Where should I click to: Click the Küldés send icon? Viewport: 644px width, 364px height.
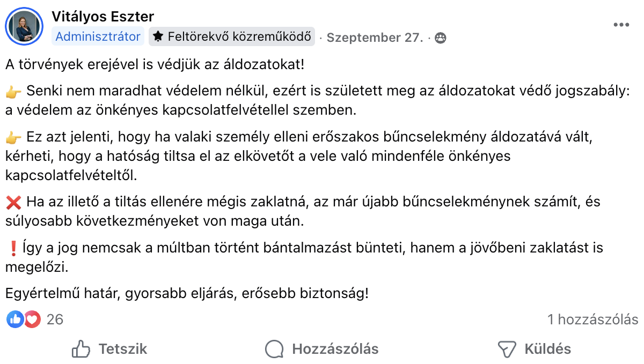click(x=507, y=349)
